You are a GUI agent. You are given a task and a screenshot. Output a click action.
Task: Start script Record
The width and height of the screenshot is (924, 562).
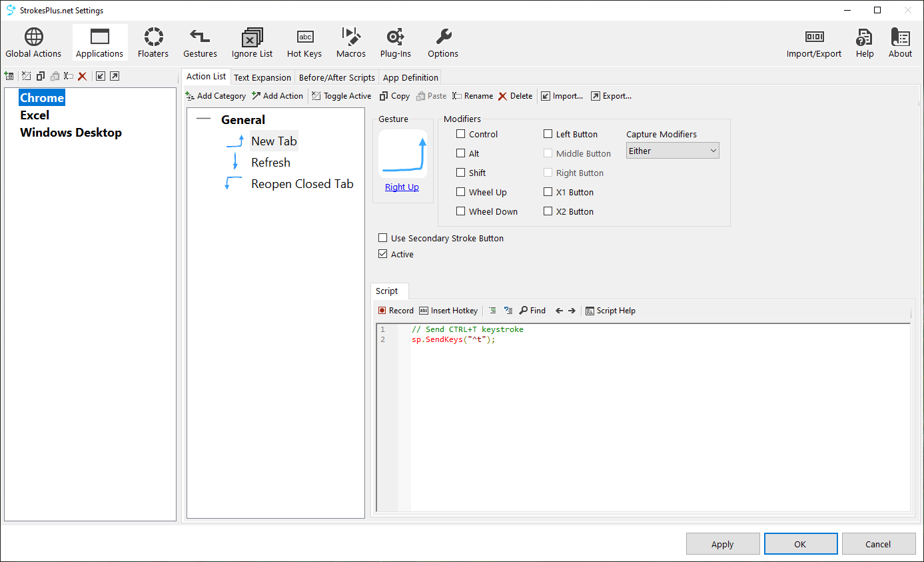point(396,311)
